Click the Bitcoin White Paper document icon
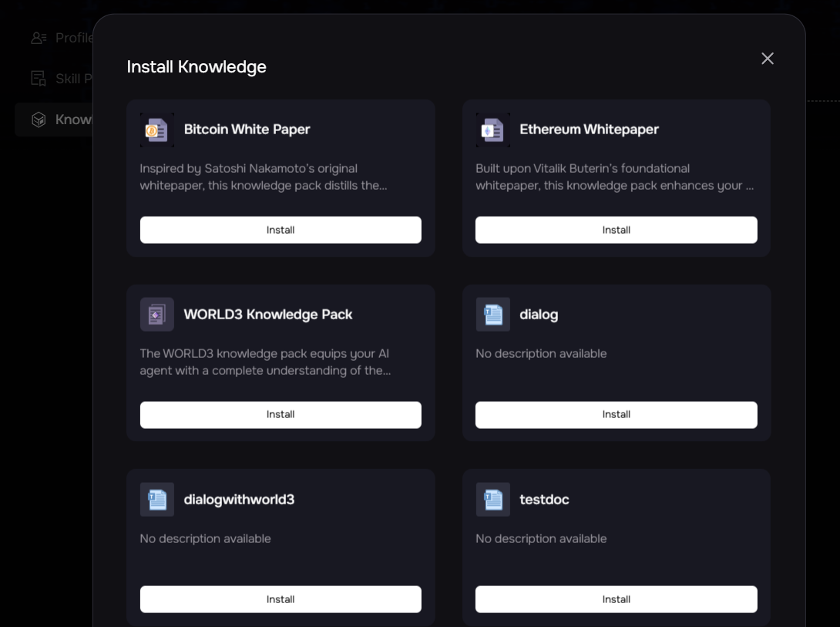Image resolution: width=840 pixels, height=627 pixels. pyautogui.click(x=156, y=130)
